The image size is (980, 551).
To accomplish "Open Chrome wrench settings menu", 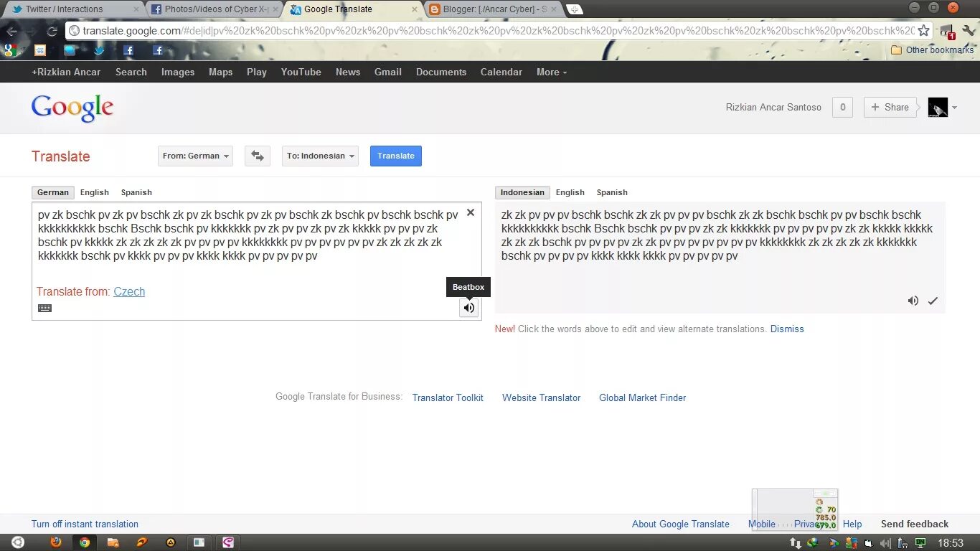I will click(x=969, y=31).
